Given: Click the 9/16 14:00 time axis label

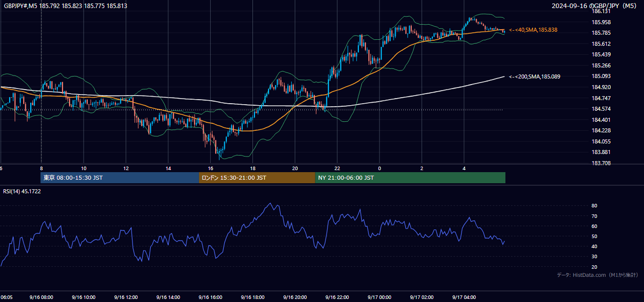Looking at the screenshot, I should point(168,297).
